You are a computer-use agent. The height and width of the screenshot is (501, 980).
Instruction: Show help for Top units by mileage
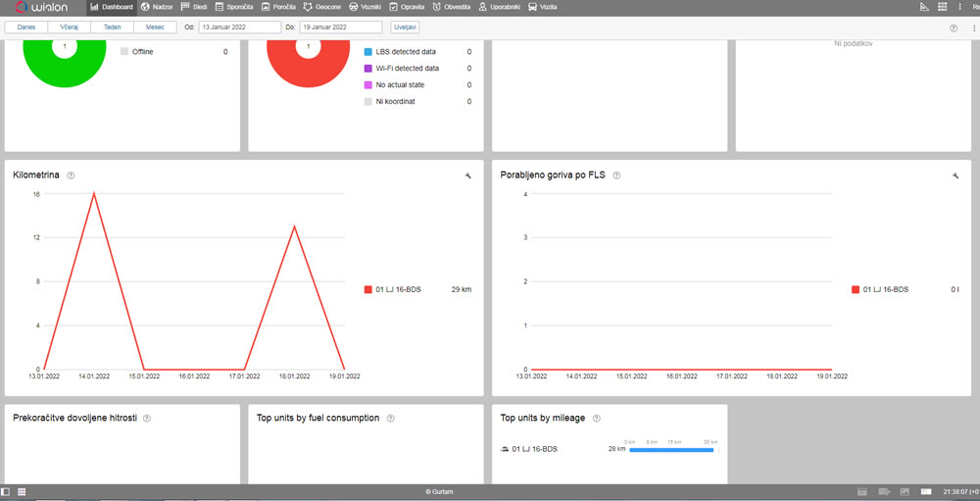(596, 418)
